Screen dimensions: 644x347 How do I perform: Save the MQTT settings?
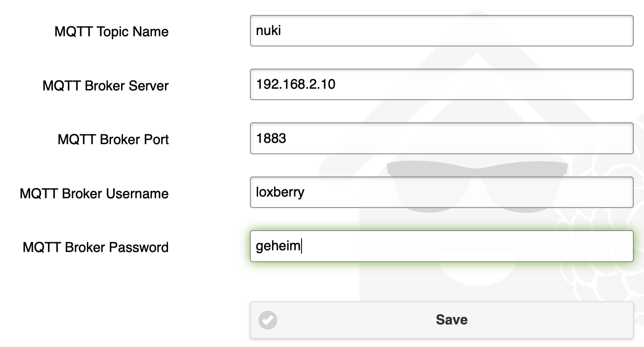(441, 320)
